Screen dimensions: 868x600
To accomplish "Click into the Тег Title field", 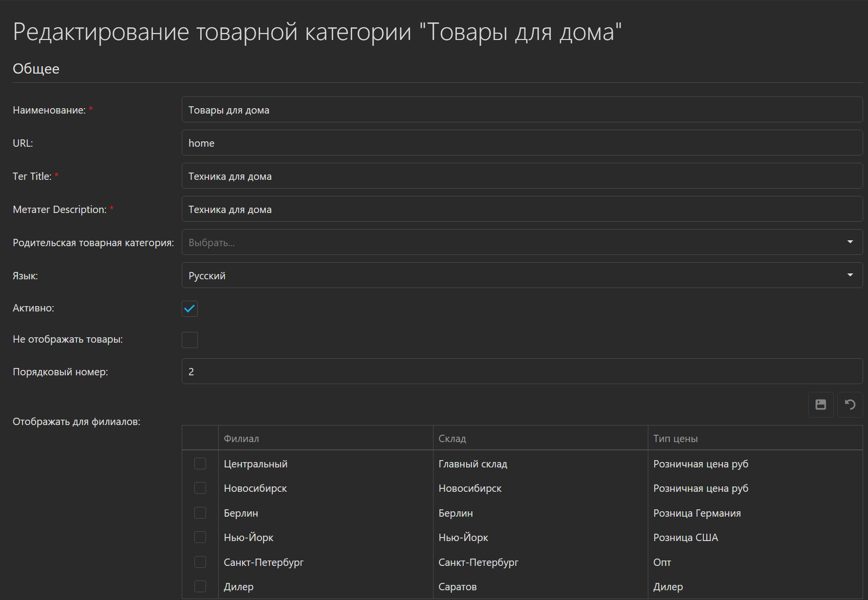I will click(438, 176).
